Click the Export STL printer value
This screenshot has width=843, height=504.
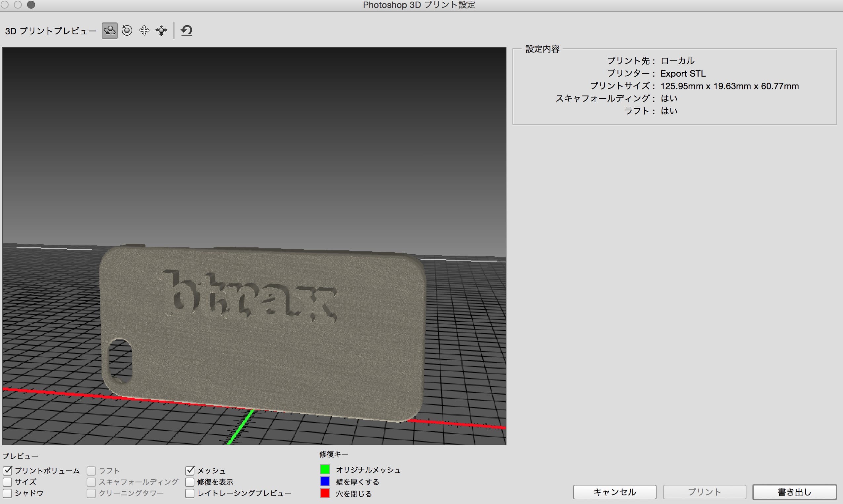tap(683, 73)
